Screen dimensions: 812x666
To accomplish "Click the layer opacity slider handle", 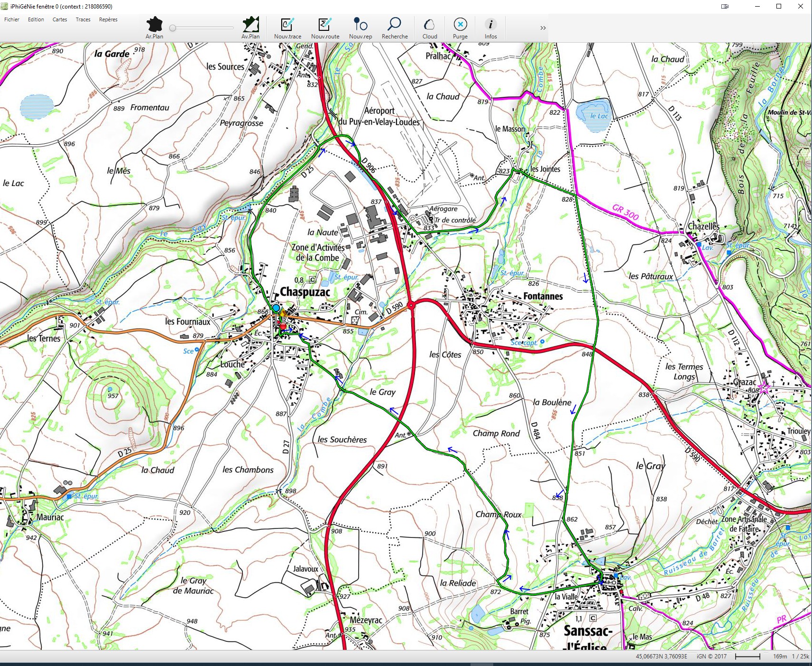I will tap(173, 28).
